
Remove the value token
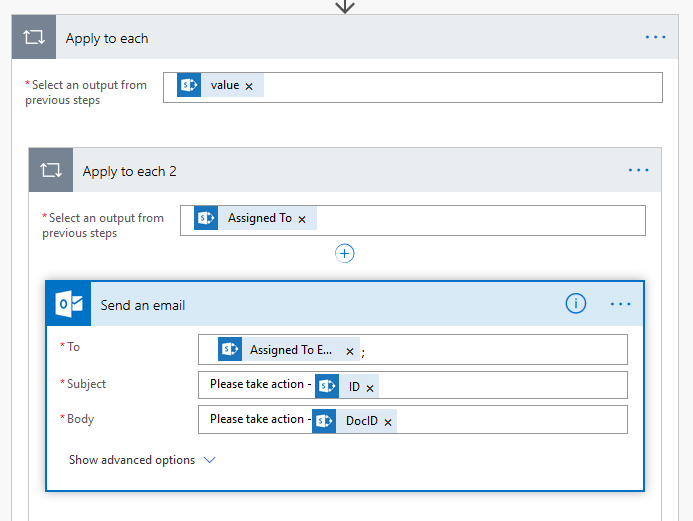pos(249,86)
